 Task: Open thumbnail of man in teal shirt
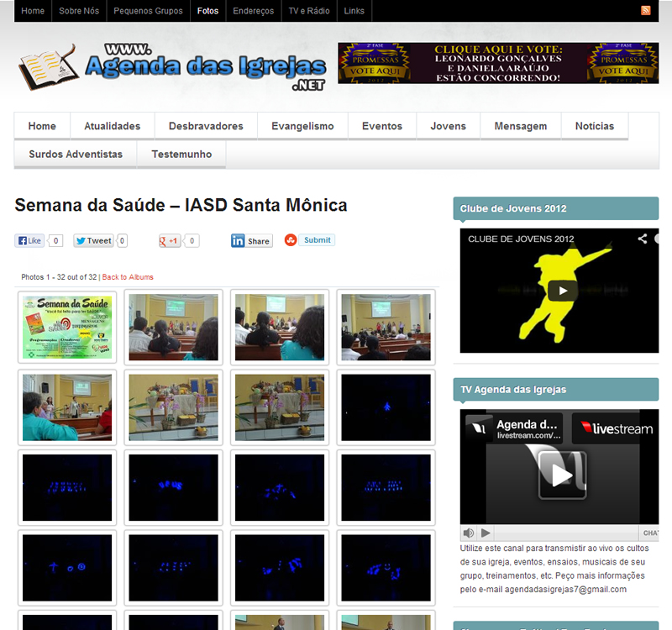pos(67,407)
